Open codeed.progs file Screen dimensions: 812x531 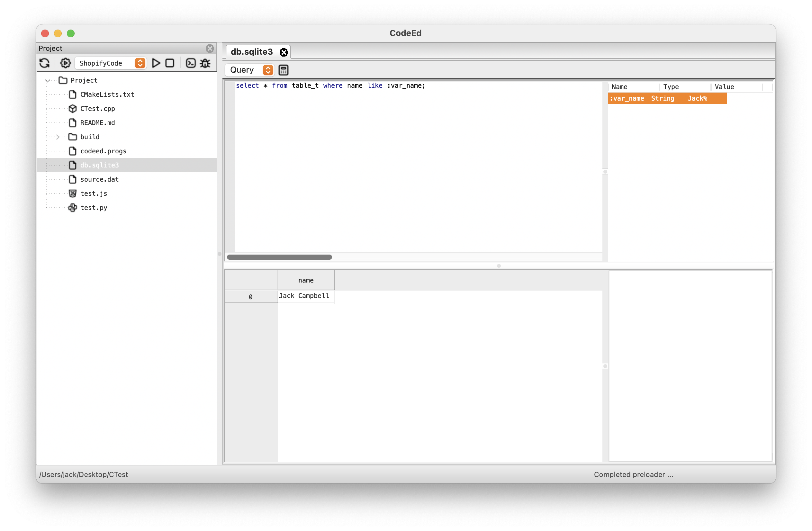(104, 151)
